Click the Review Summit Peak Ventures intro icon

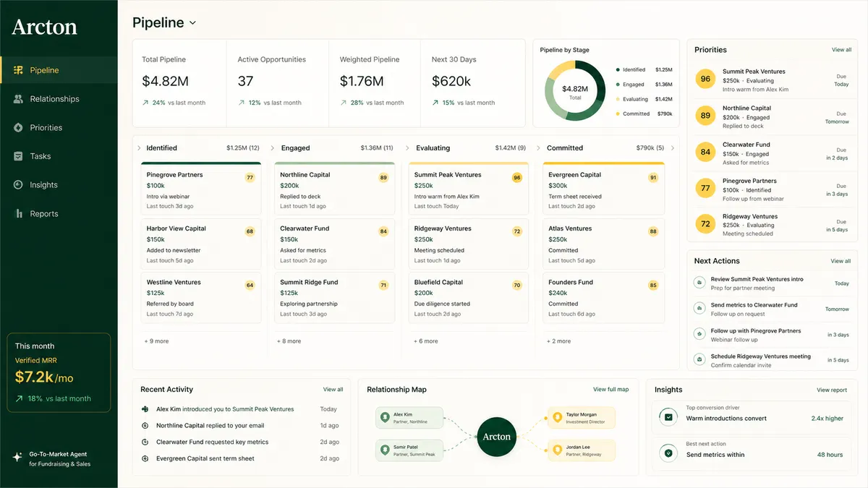pos(699,283)
